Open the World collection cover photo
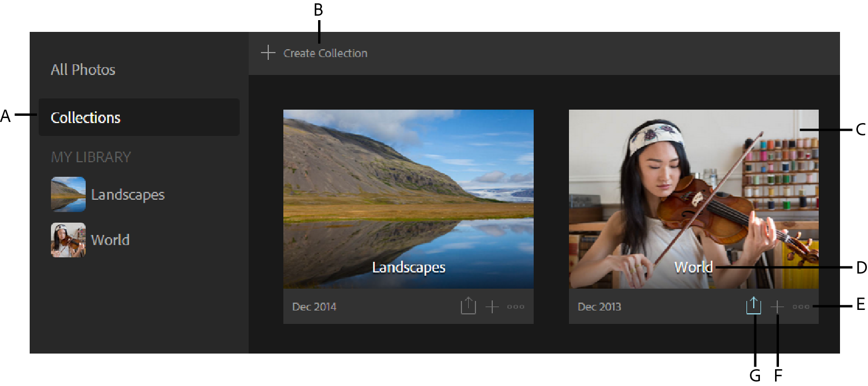The height and width of the screenshot is (386, 868). coord(694,199)
